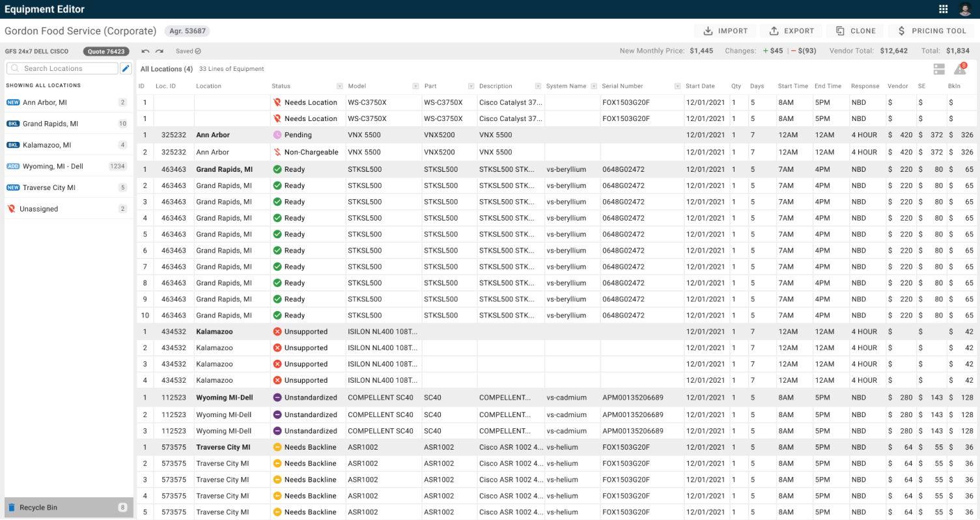Image resolution: width=980 pixels, height=520 pixels.
Task: Click the CLONE button
Action: [856, 31]
